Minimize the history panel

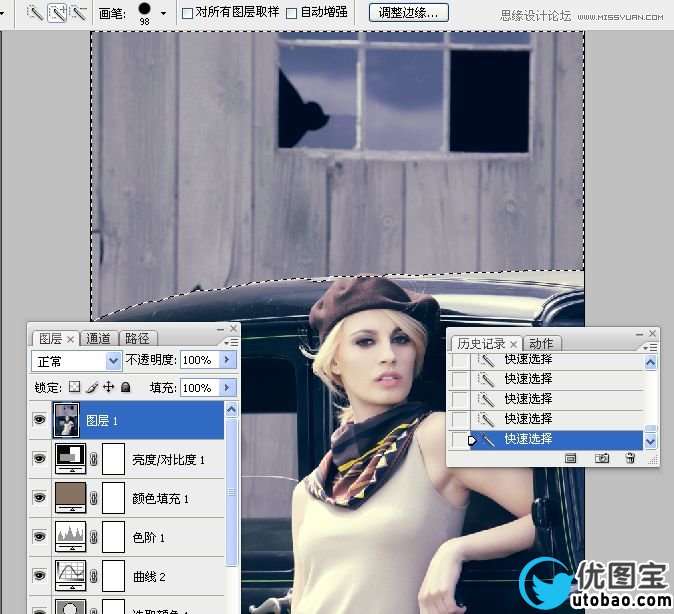point(640,334)
